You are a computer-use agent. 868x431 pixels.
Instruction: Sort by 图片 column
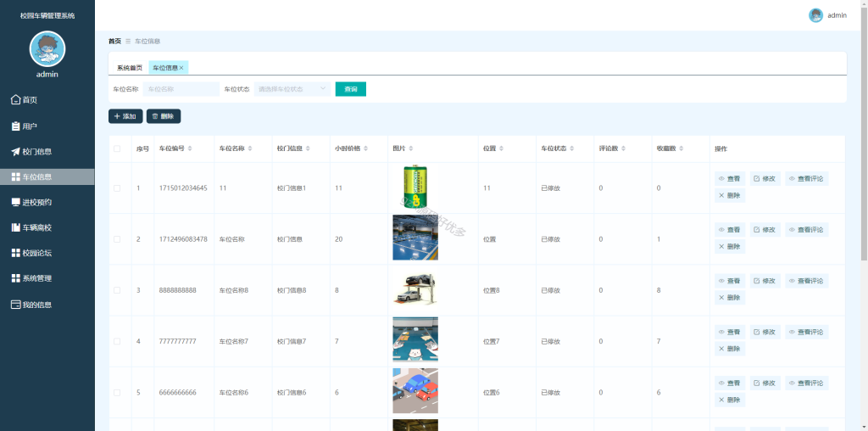tap(411, 148)
